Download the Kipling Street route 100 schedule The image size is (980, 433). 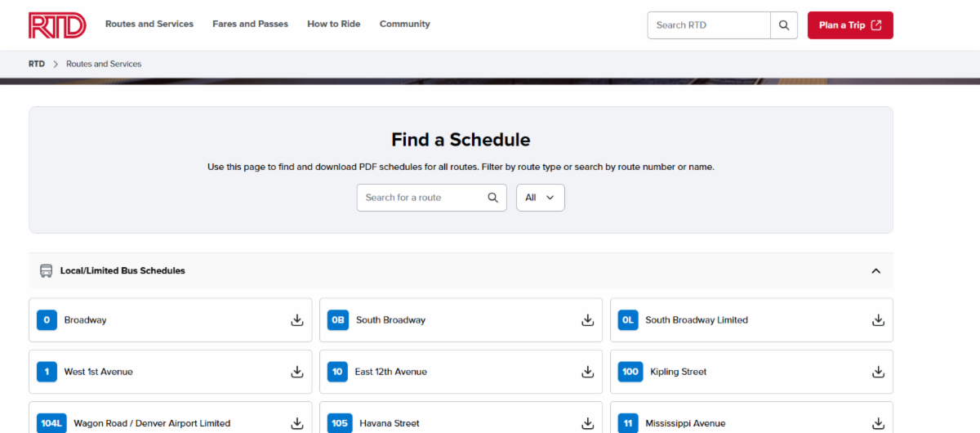[x=878, y=372]
